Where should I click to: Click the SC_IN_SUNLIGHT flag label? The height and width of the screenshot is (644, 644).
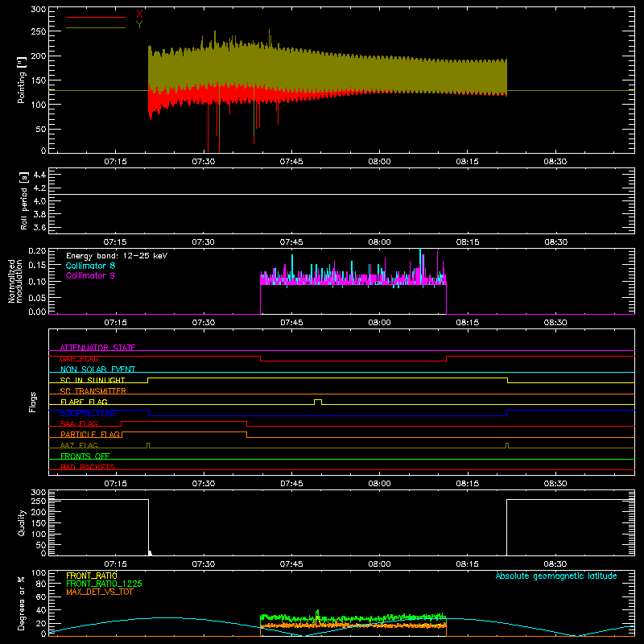[93, 380]
